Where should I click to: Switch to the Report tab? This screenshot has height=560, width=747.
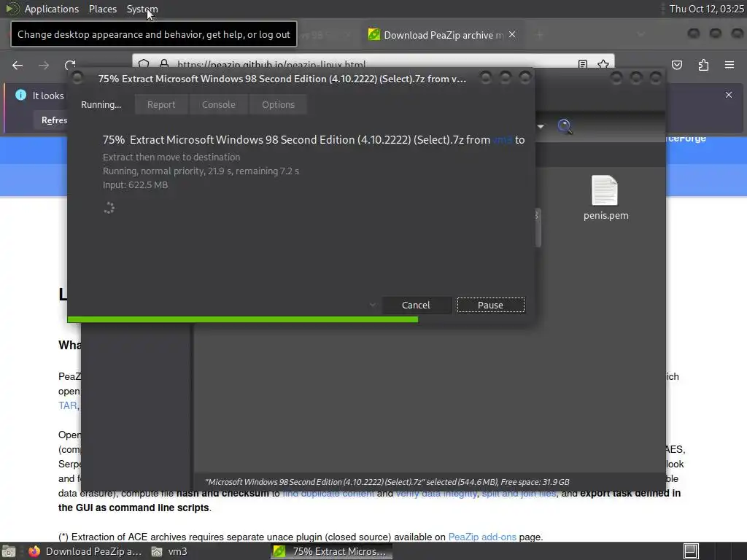161,104
